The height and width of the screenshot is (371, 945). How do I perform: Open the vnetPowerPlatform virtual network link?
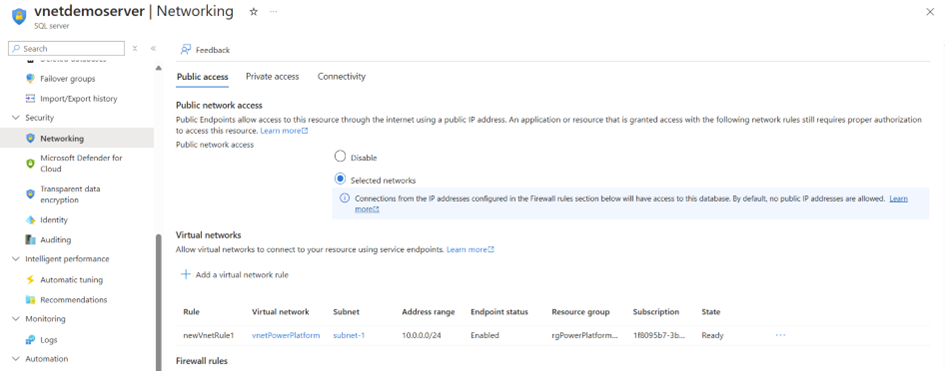(286, 335)
